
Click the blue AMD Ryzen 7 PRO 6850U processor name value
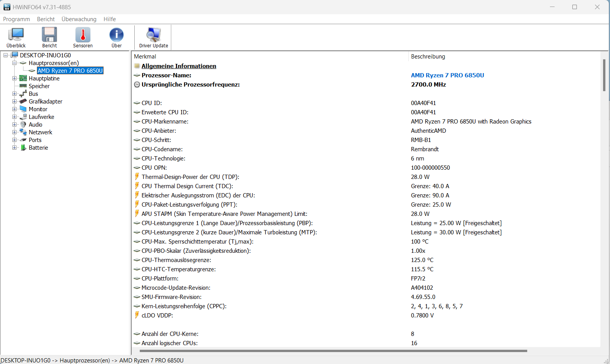click(x=448, y=75)
